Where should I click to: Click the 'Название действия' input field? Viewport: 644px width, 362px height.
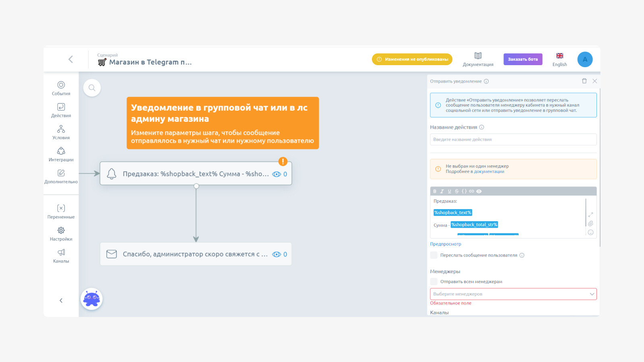[x=513, y=140]
